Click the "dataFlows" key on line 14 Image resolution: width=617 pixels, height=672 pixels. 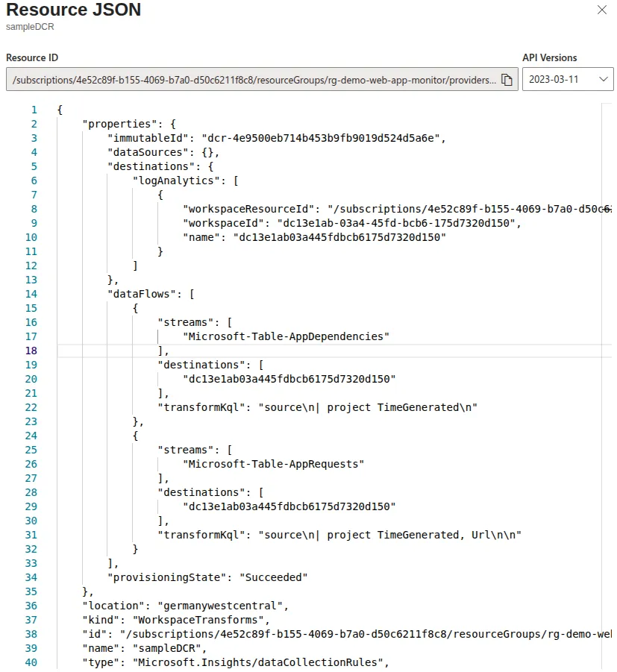point(142,294)
